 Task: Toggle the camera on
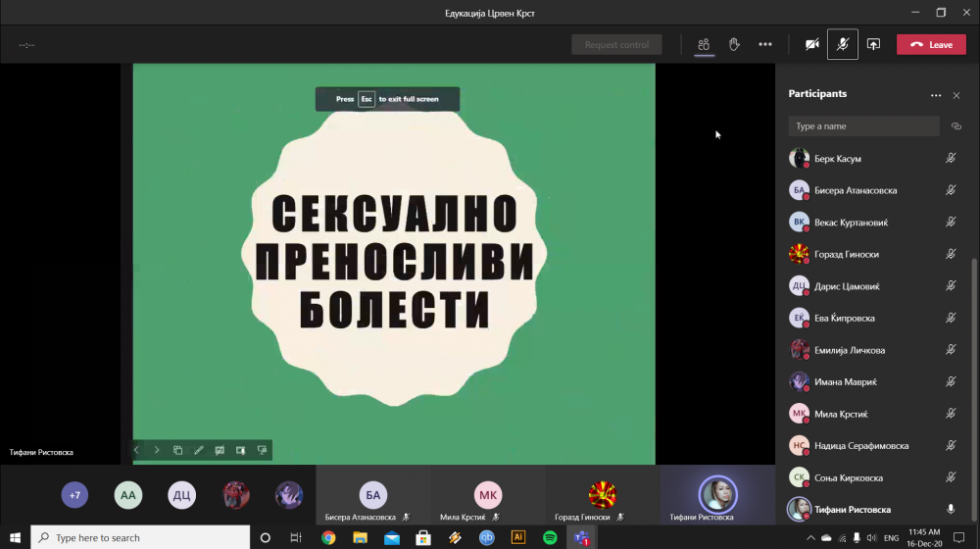811,44
